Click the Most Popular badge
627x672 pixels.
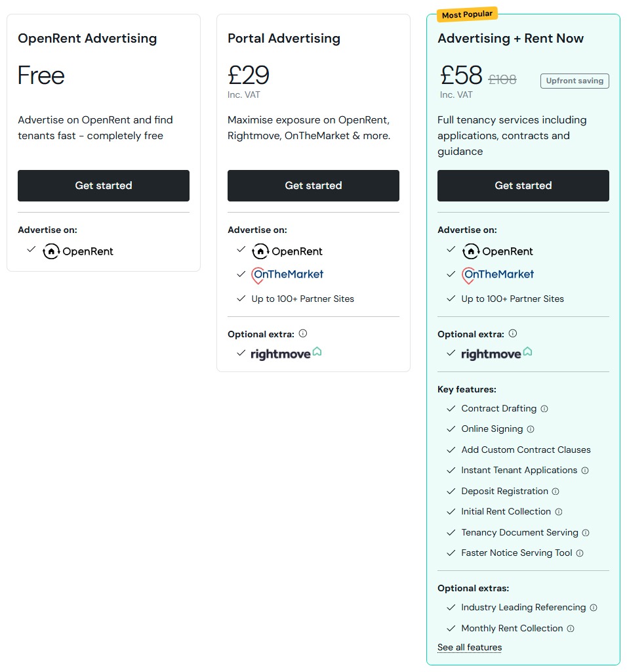tap(466, 13)
